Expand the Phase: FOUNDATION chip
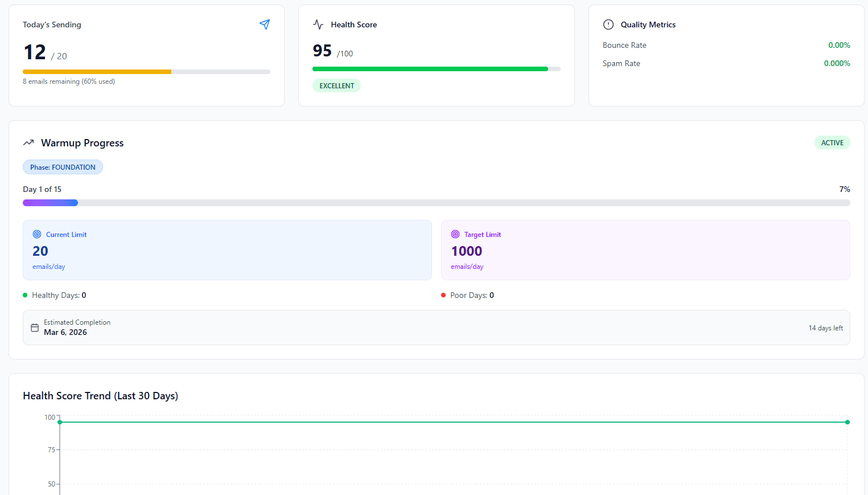The image size is (868, 495). point(63,166)
